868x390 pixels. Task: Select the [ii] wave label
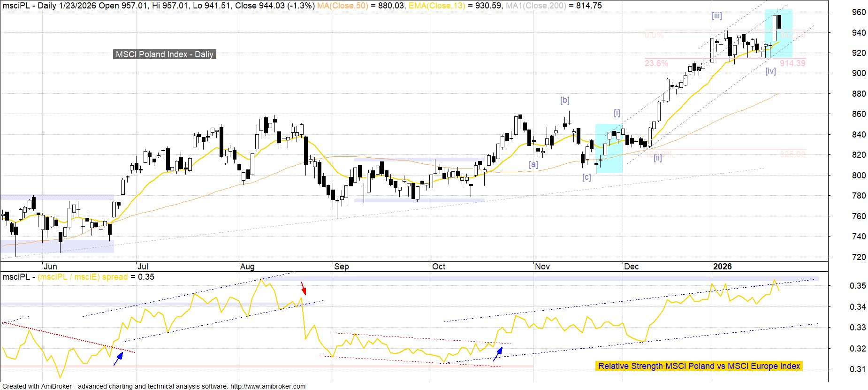tap(658, 158)
